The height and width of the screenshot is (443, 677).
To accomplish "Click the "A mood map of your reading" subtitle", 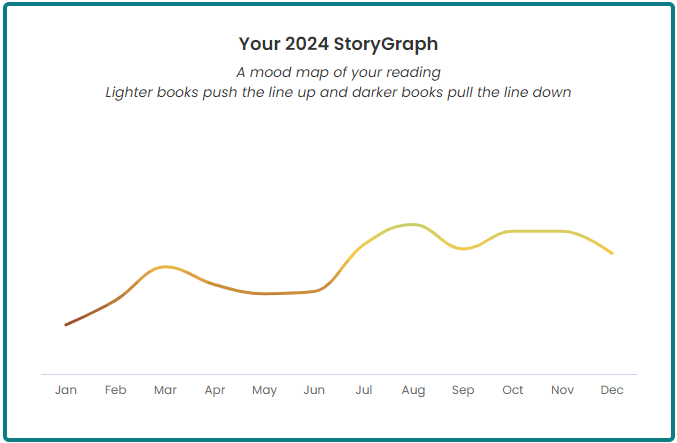I will tap(338, 72).
